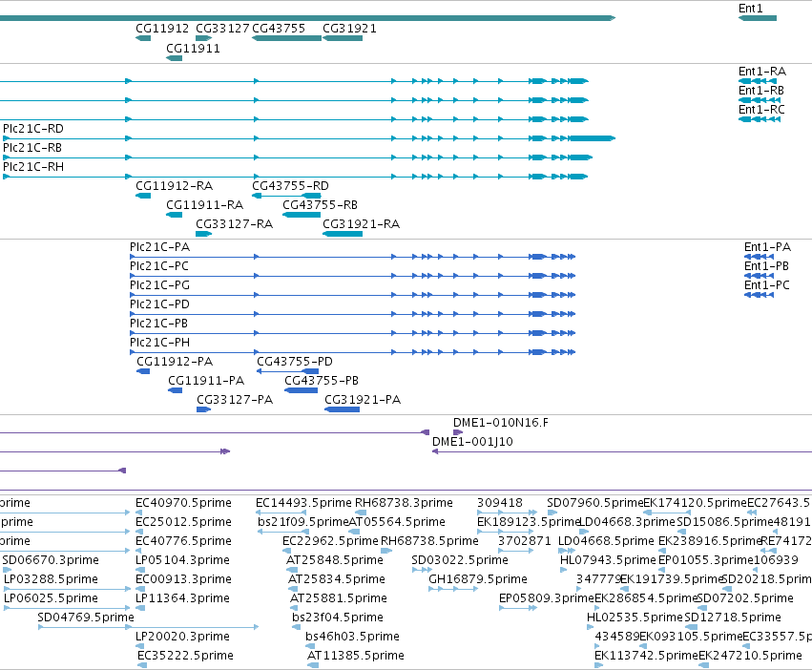812x670 pixels.
Task: Click the Ent1-RA transcript label
Action: point(762,72)
